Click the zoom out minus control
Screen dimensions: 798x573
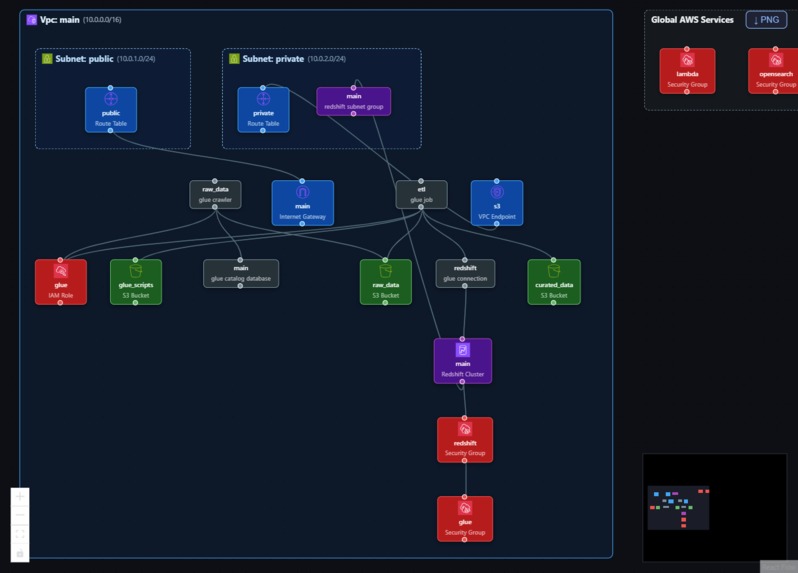click(x=20, y=515)
